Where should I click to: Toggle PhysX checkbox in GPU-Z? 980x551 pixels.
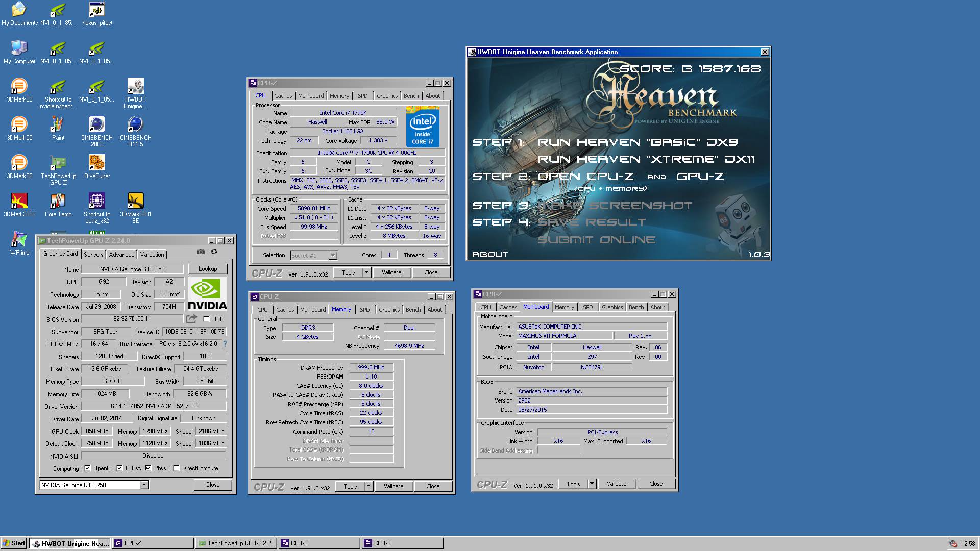(x=148, y=468)
